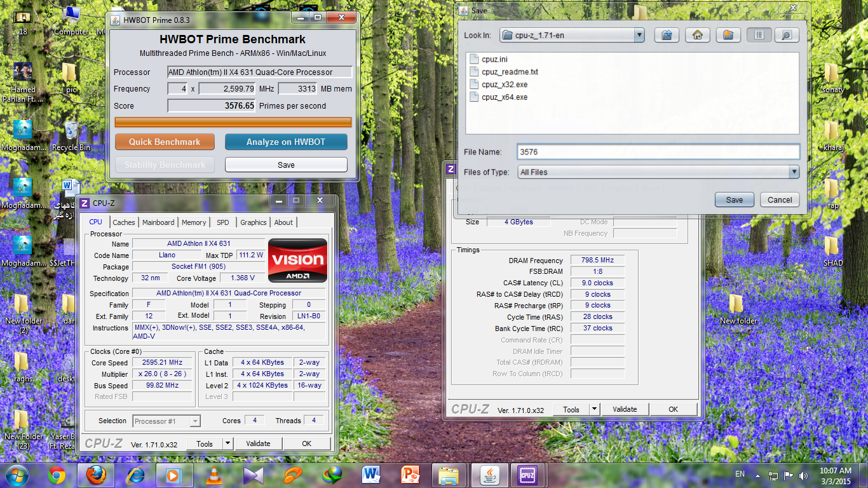Switch to Java app in taskbar
Image resolution: width=868 pixels, height=488 pixels.
coord(489,475)
